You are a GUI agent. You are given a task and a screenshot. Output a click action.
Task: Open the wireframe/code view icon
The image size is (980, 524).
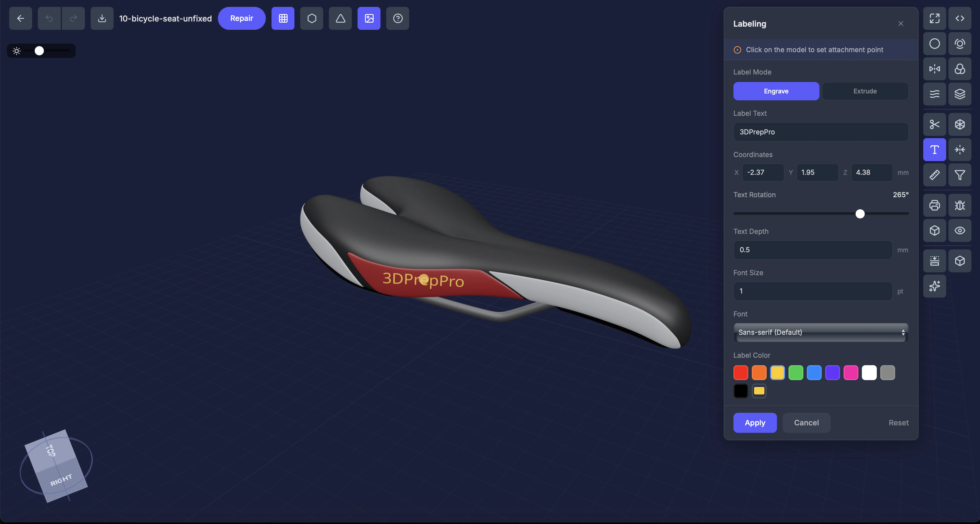point(960,18)
